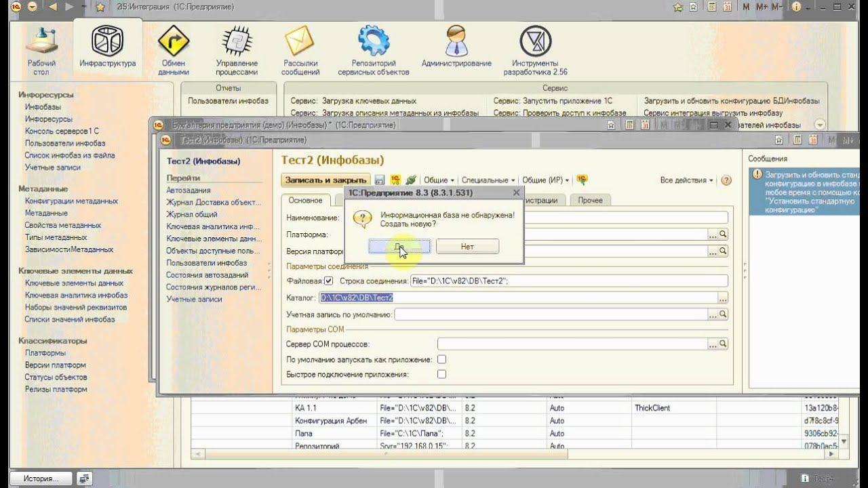Open the Репозиторий сервисных объектов section

point(373,51)
